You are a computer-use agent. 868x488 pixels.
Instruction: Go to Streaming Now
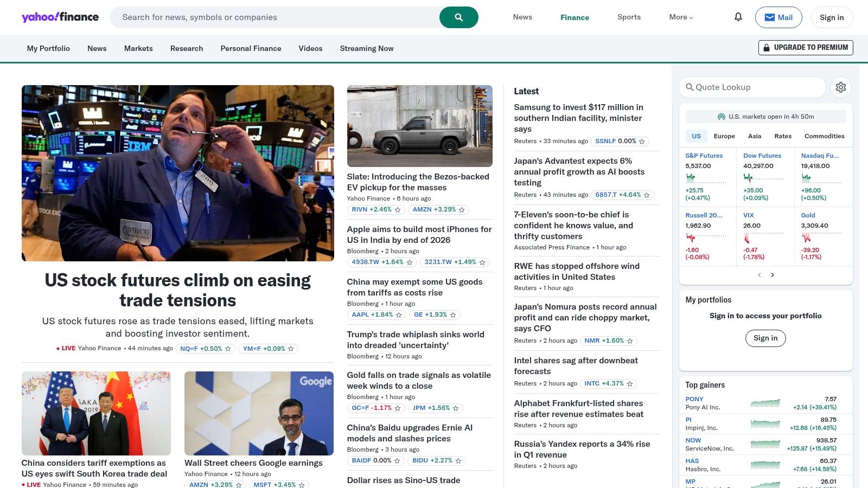[367, 48]
